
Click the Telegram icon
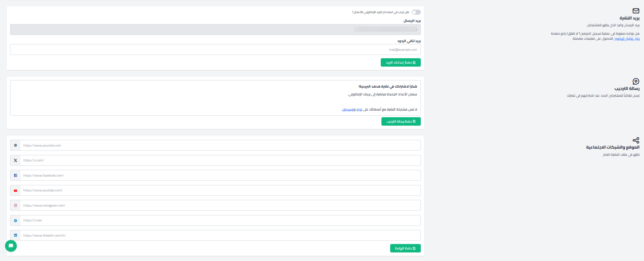(15, 221)
